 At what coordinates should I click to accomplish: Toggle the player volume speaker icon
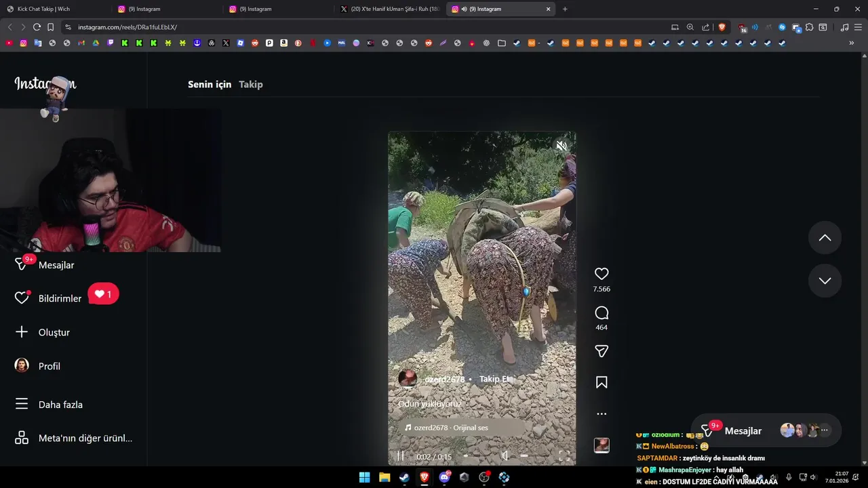tap(504, 456)
